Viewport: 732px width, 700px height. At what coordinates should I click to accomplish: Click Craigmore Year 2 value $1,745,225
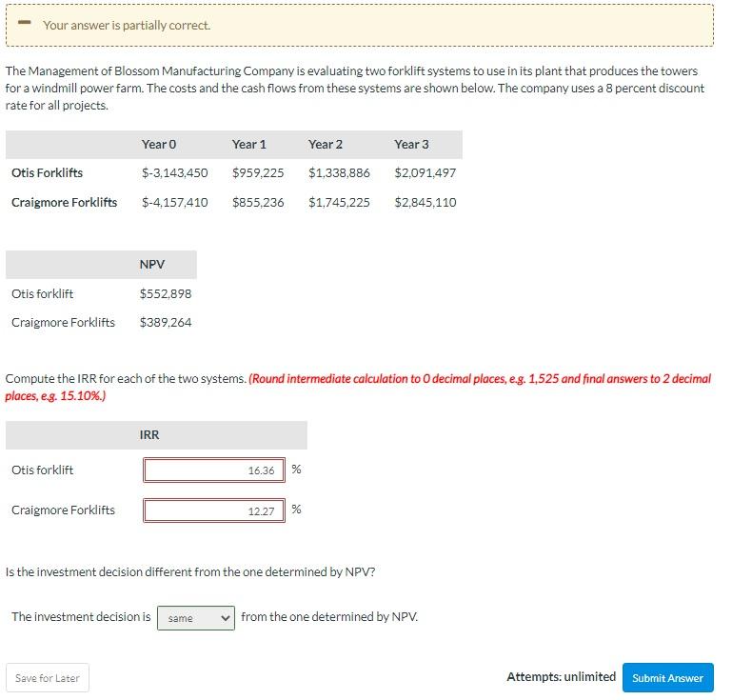(x=340, y=202)
